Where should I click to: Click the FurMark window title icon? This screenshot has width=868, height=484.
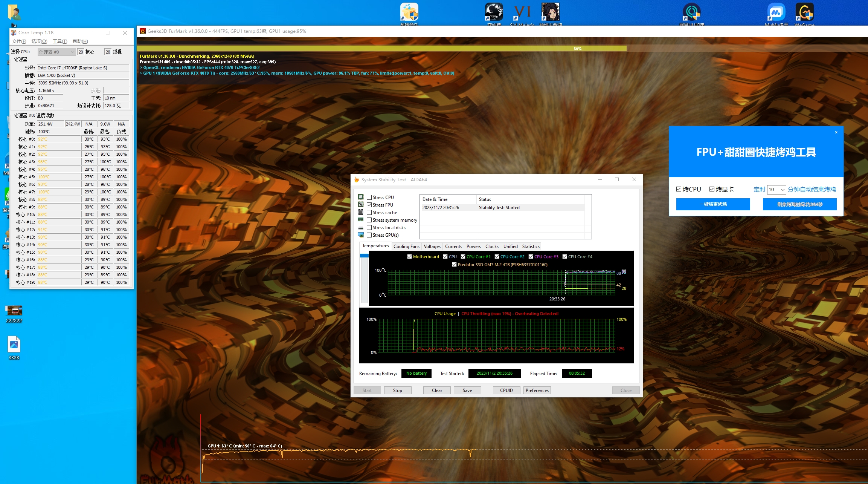coord(143,31)
